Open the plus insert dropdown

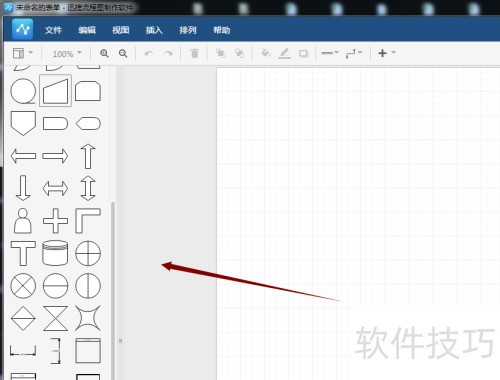click(x=387, y=53)
